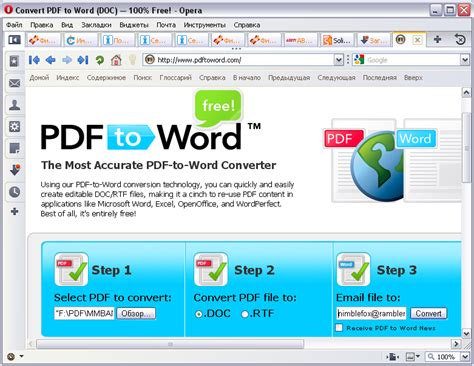474x366 pixels.
Task: Click the Wand password key icon
Action: pos(133,60)
